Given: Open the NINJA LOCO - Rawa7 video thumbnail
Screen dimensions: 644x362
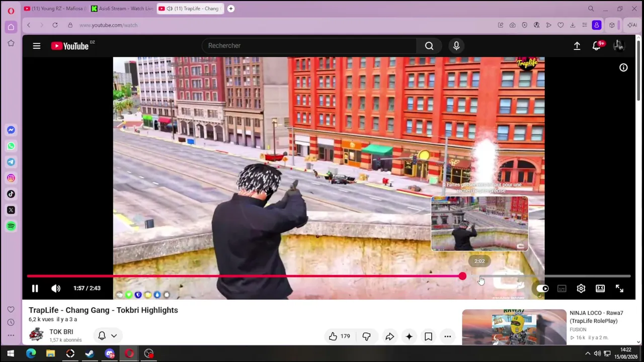Looking at the screenshot, I should 514,327.
